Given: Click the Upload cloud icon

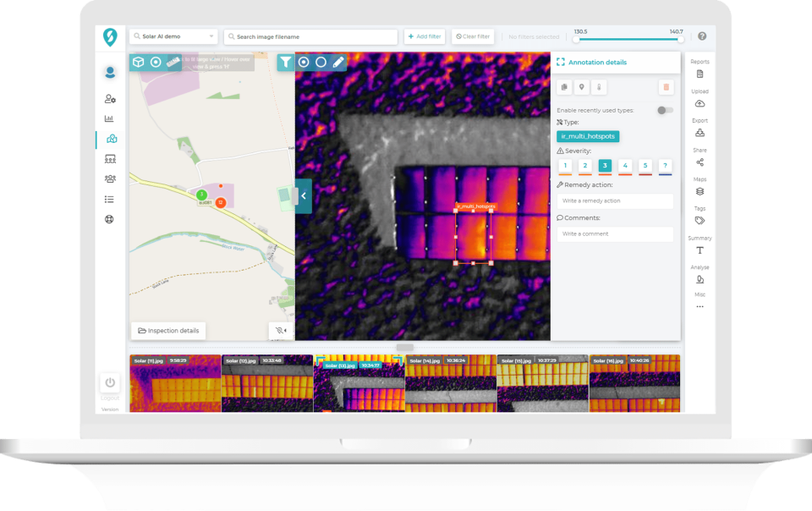Looking at the screenshot, I should tap(700, 103).
